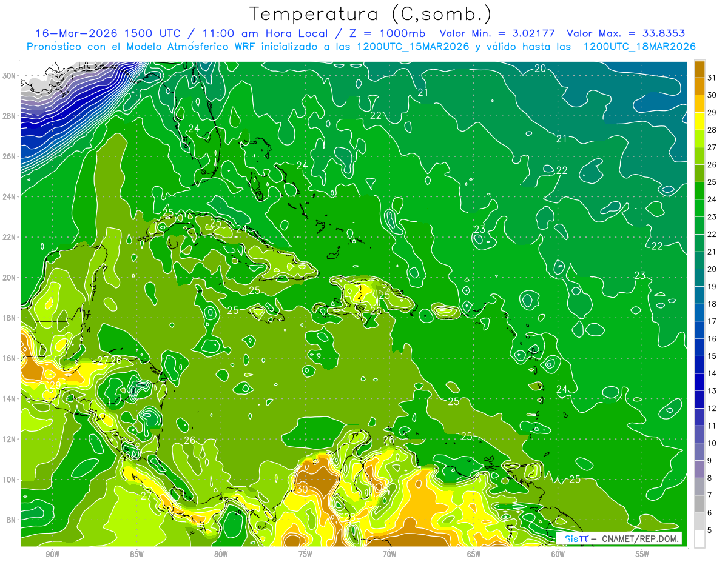Click the color-scale segment between 23 and 24

tap(699, 208)
